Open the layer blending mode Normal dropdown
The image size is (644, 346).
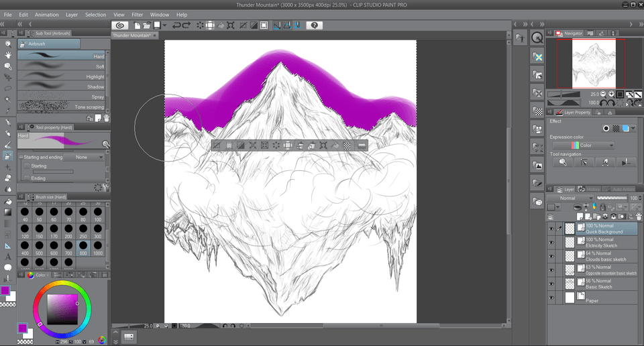click(571, 198)
